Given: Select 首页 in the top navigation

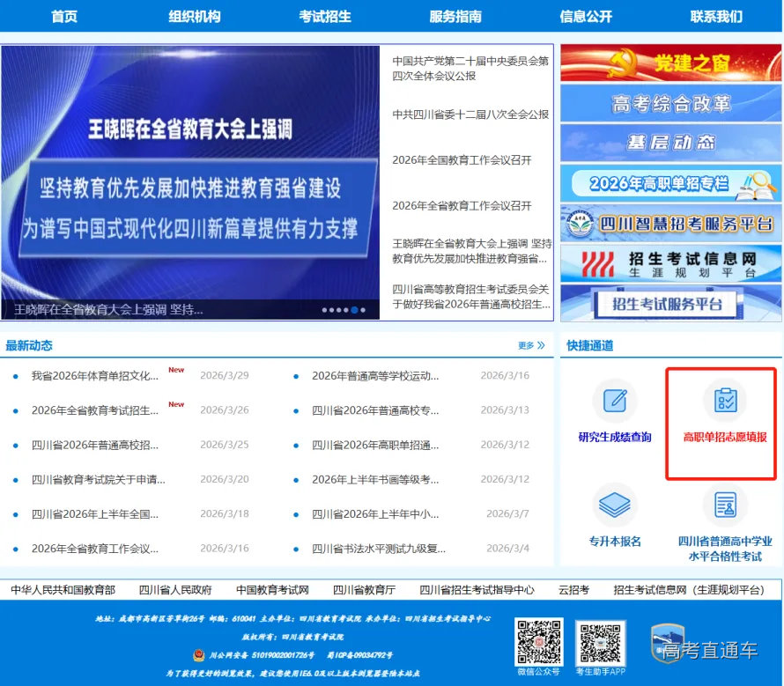Looking at the screenshot, I should click(x=63, y=16).
